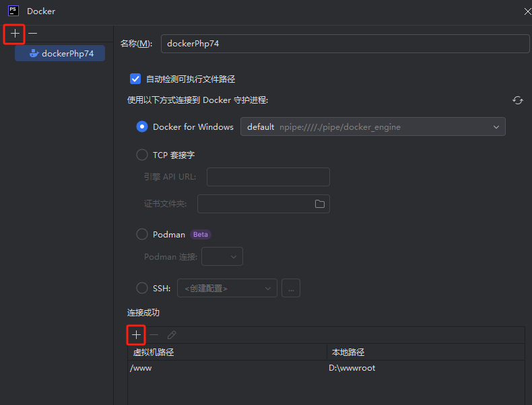The image size is (532, 405).
Task: Open SSH configurations with the ellipsis button
Action: click(x=291, y=288)
